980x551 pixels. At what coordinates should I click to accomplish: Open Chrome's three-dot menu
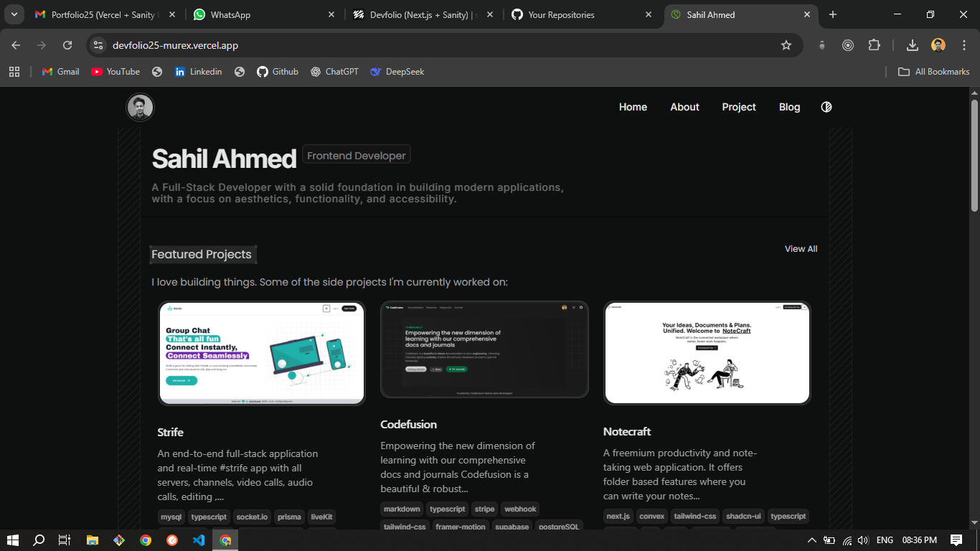963,45
